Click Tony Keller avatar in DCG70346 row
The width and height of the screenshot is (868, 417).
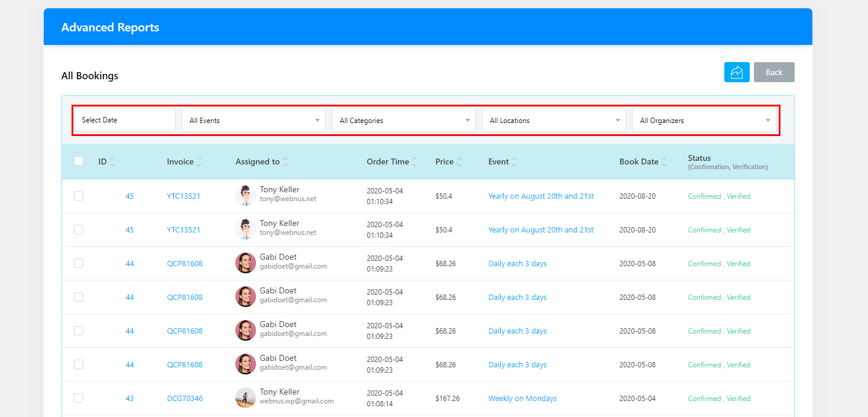pos(245,397)
